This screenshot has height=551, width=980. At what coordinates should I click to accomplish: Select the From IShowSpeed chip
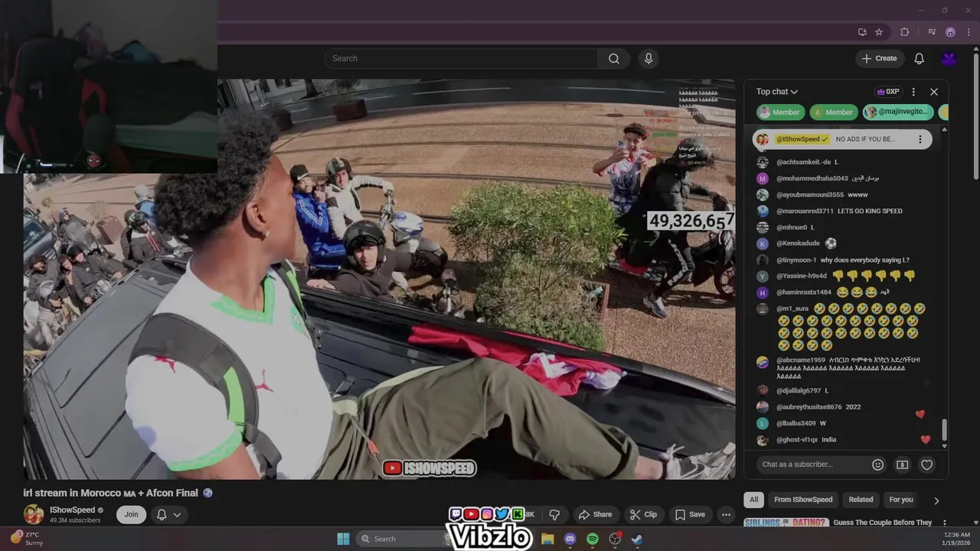tap(803, 500)
